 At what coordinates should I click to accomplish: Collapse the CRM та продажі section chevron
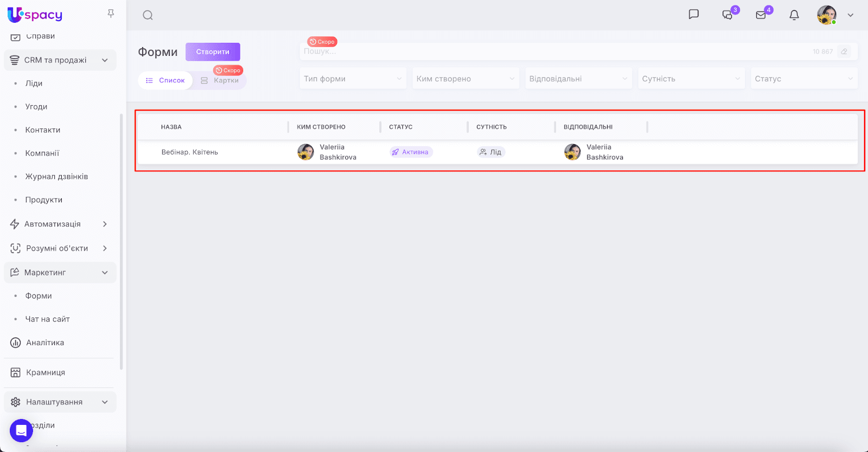pos(105,60)
